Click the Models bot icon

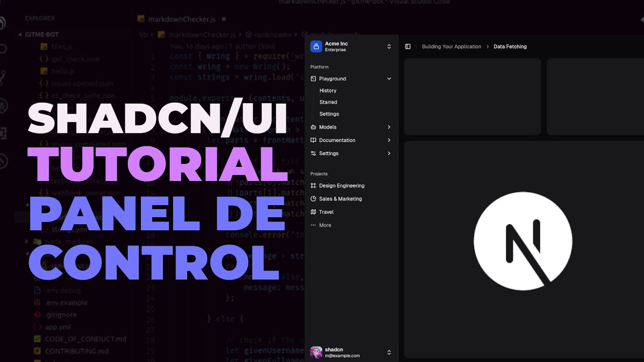[313, 127]
